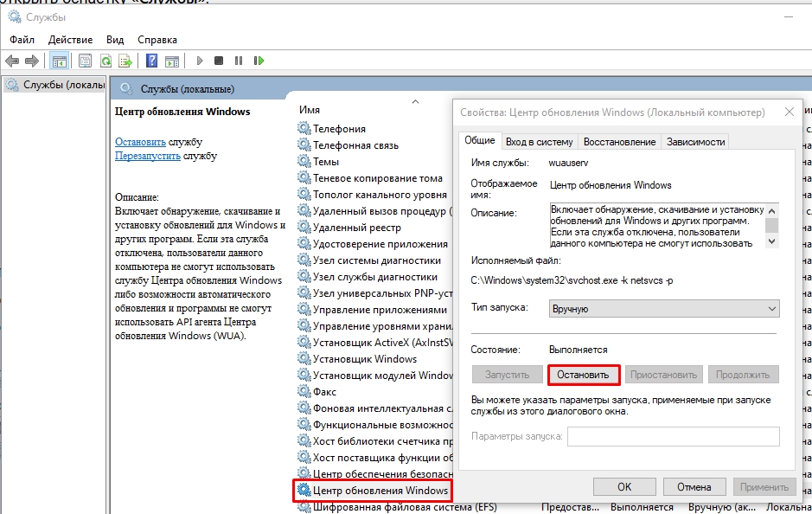Click the Restart service toolbar icon
Image resolution: width=812 pixels, height=514 pixels.
pyautogui.click(x=259, y=61)
